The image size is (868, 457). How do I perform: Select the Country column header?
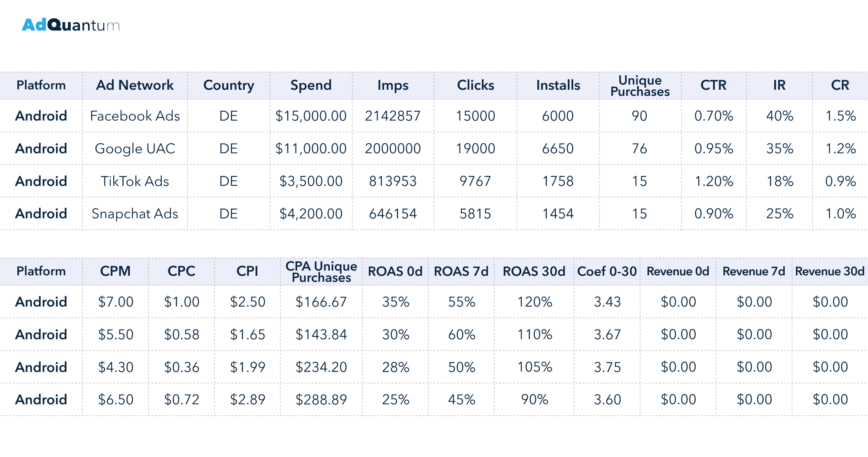click(229, 85)
